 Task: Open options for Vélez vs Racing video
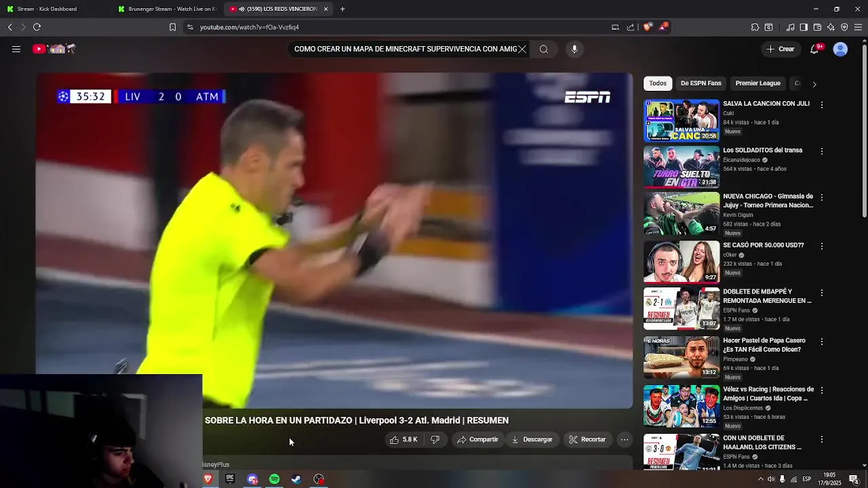tap(821, 390)
